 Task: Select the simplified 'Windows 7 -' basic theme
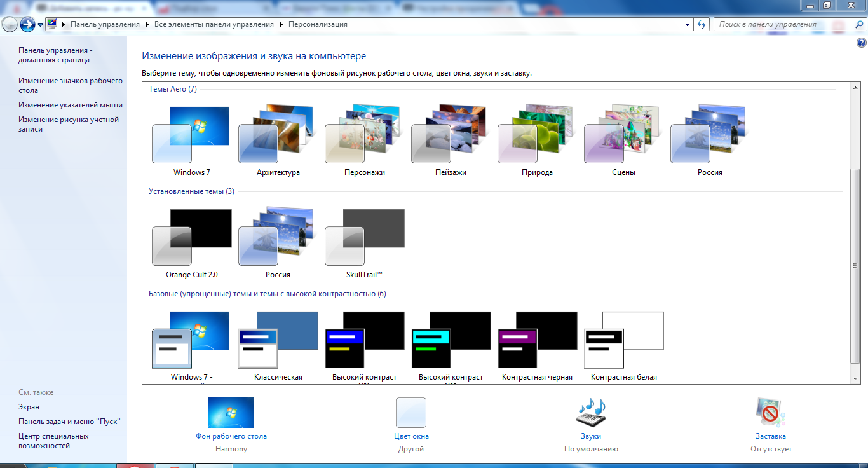[x=191, y=346]
